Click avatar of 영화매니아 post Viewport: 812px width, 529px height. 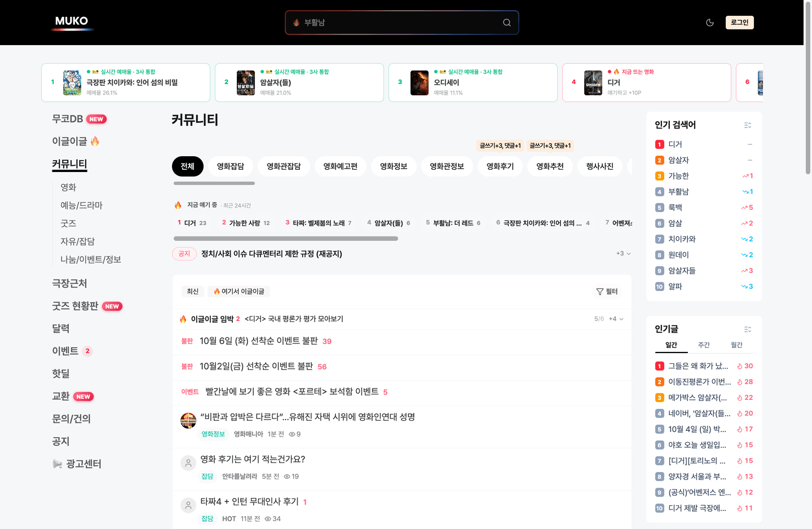click(x=188, y=421)
